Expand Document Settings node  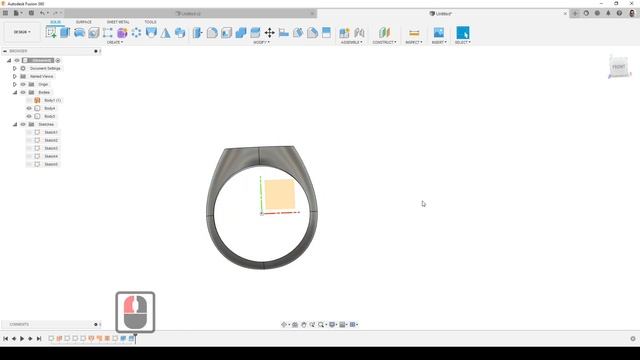click(15, 69)
